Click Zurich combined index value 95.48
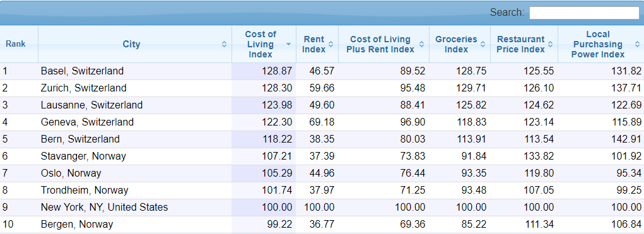The height and width of the screenshot is (234, 644). (413, 88)
